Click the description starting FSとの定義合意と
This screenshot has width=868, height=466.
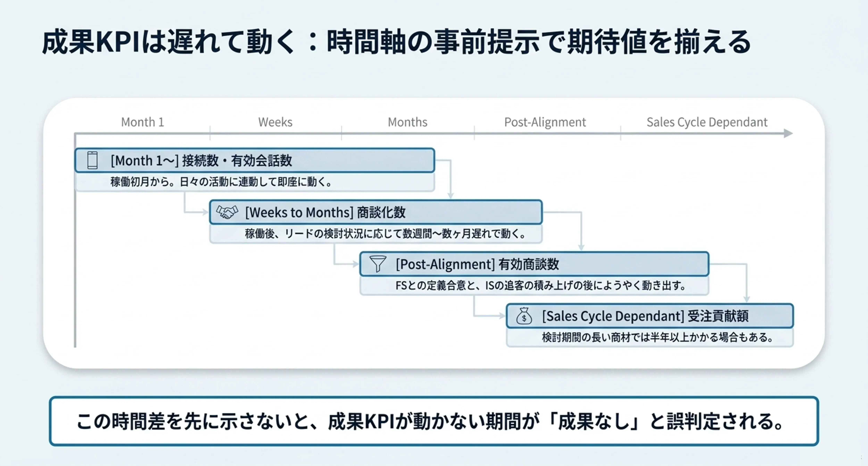pyautogui.click(x=541, y=286)
